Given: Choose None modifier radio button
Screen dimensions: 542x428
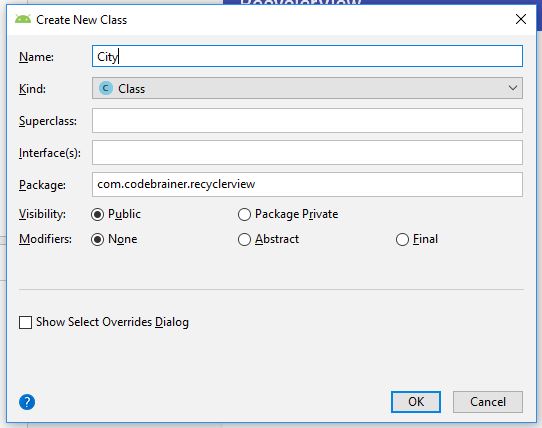Looking at the screenshot, I should [97, 239].
